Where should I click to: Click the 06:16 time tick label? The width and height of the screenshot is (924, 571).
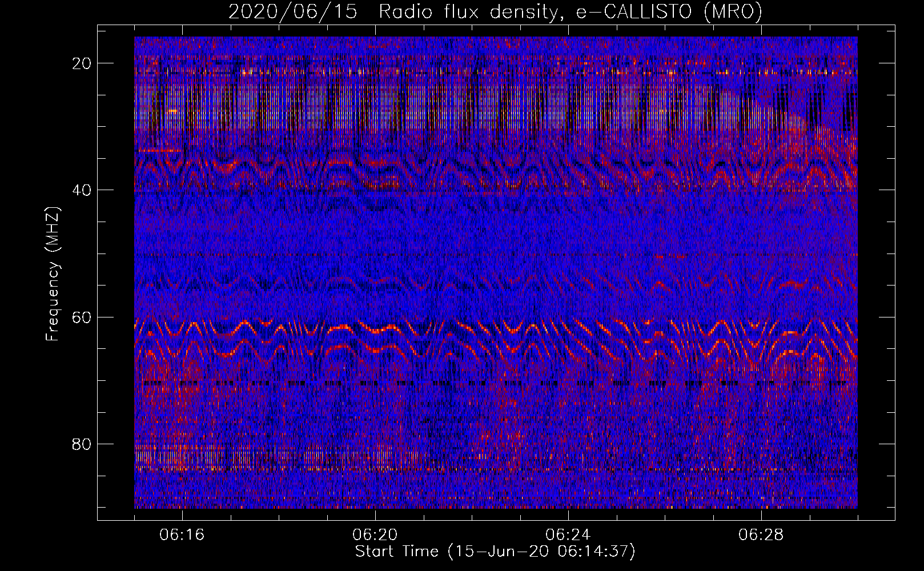(182, 535)
